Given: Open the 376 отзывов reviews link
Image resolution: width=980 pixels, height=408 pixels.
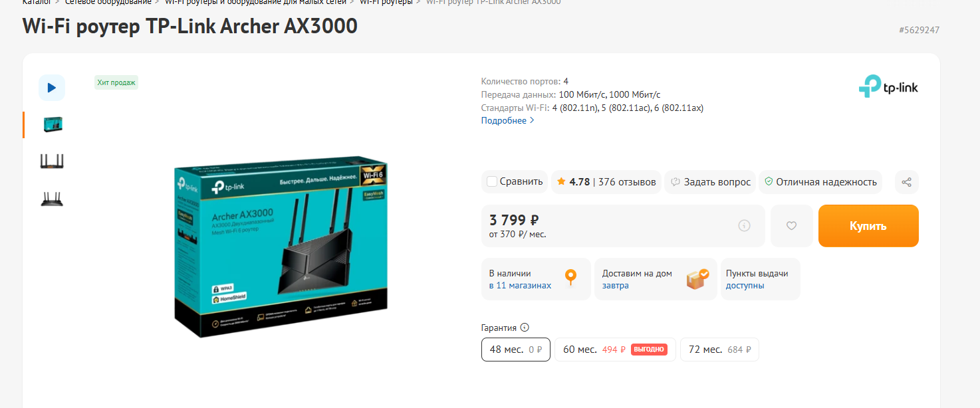Looking at the screenshot, I should tap(627, 182).
